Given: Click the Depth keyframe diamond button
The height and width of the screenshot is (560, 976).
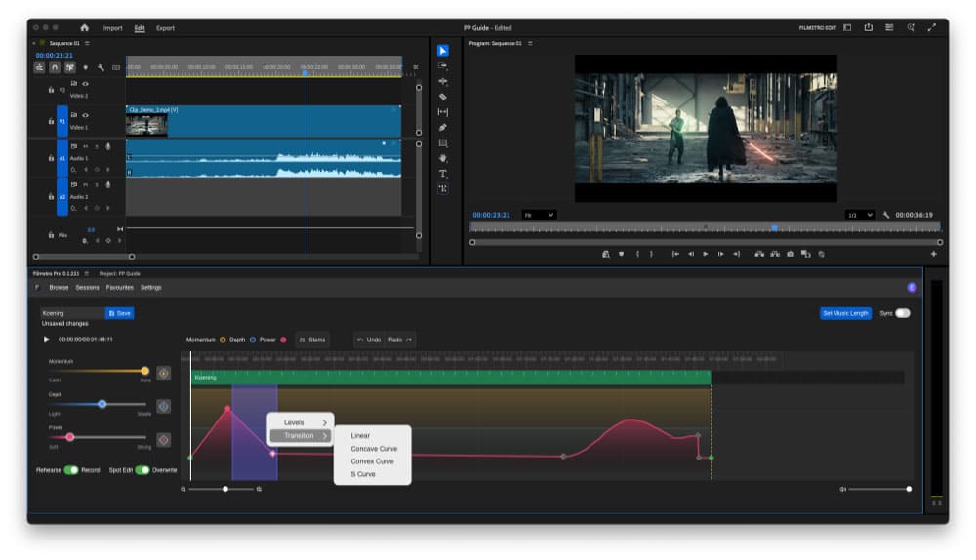Looking at the screenshot, I should [164, 406].
